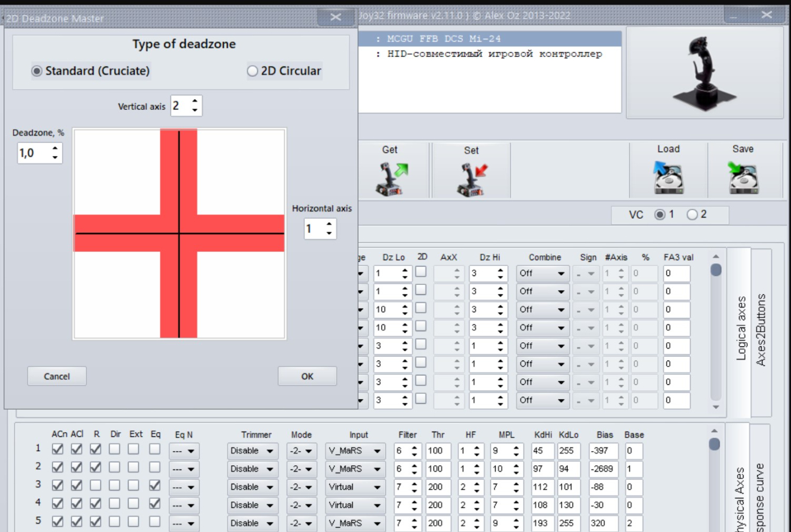791x532 pixels.
Task: Toggle Dir checkbox for physical axis 5
Action: 114,523
